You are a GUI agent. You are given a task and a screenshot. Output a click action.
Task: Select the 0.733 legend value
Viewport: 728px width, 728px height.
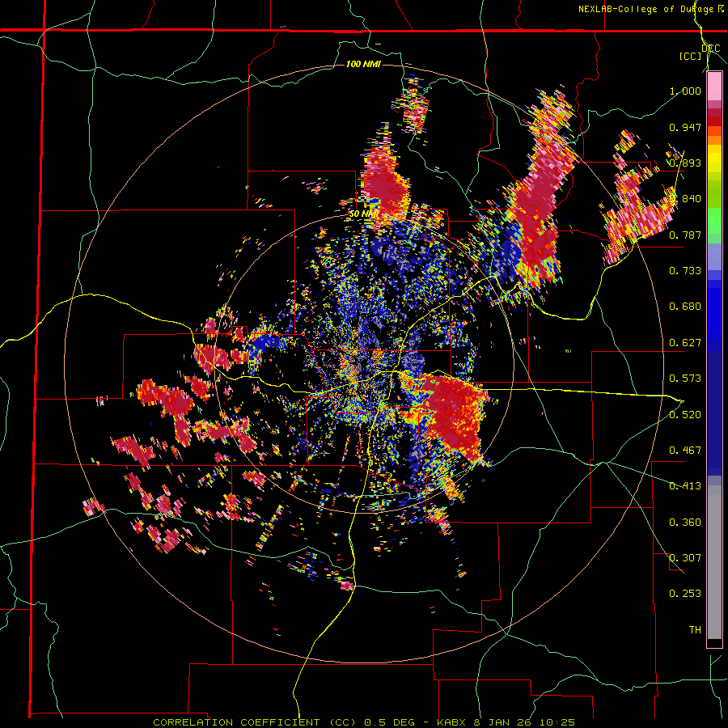point(685,271)
